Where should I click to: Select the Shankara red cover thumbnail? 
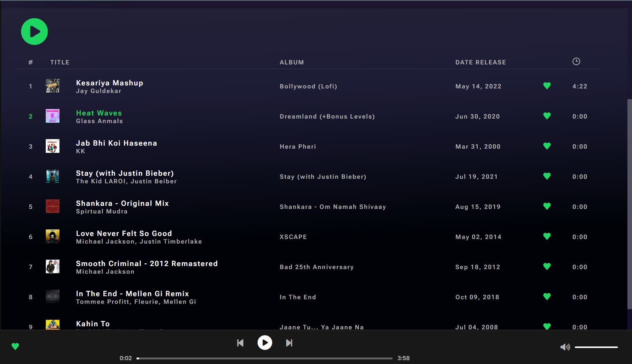pyautogui.click(x=53, y=206)
